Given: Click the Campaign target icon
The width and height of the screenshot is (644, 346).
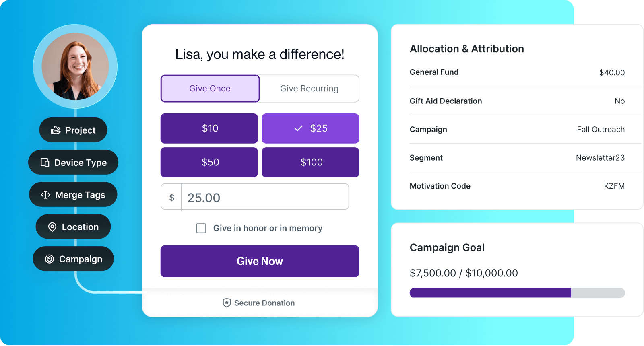Looking at the screenshot, I should point(50,259).
